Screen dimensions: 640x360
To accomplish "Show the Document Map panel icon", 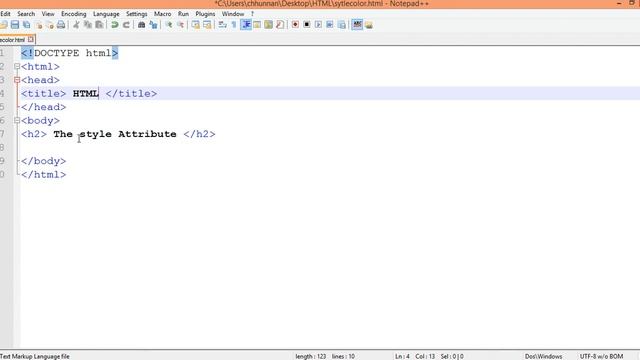I will pos(269,25).
